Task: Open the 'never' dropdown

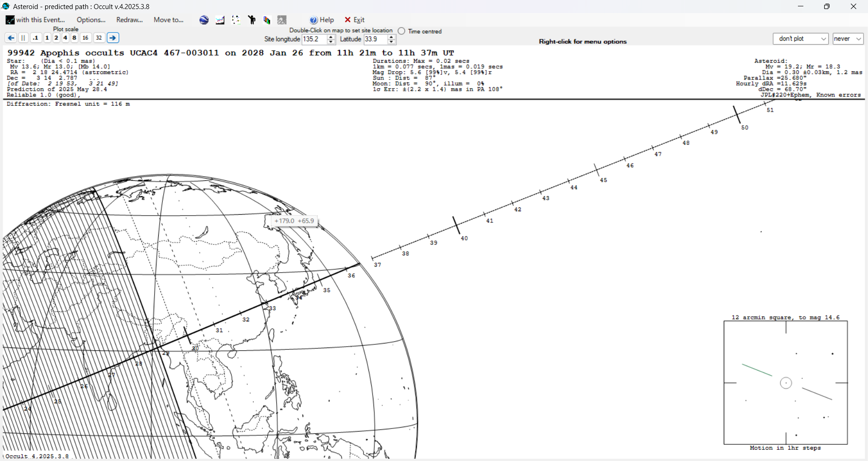Action: tap(848, 39)
